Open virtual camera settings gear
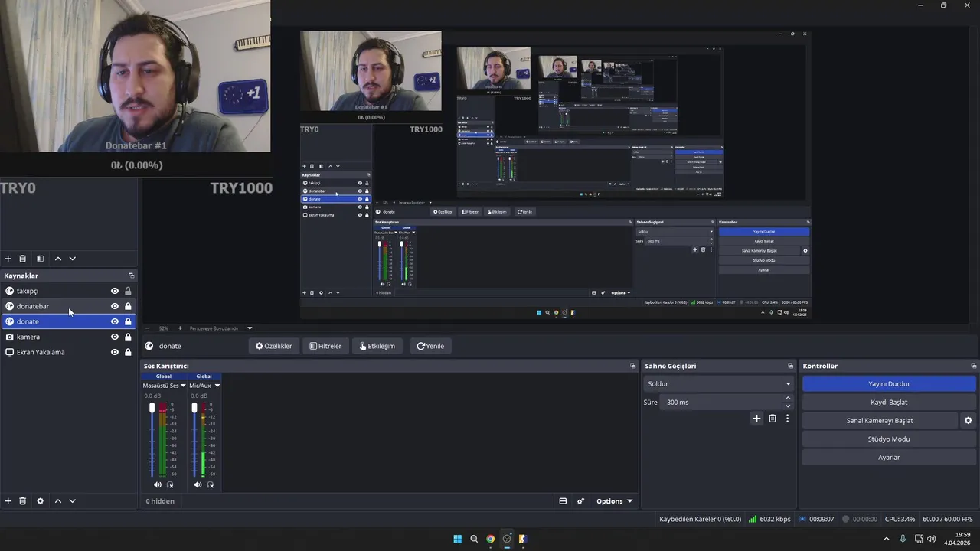Image resolution: width=980 pixels, height=551 pixels. click(x=968, y=421)
